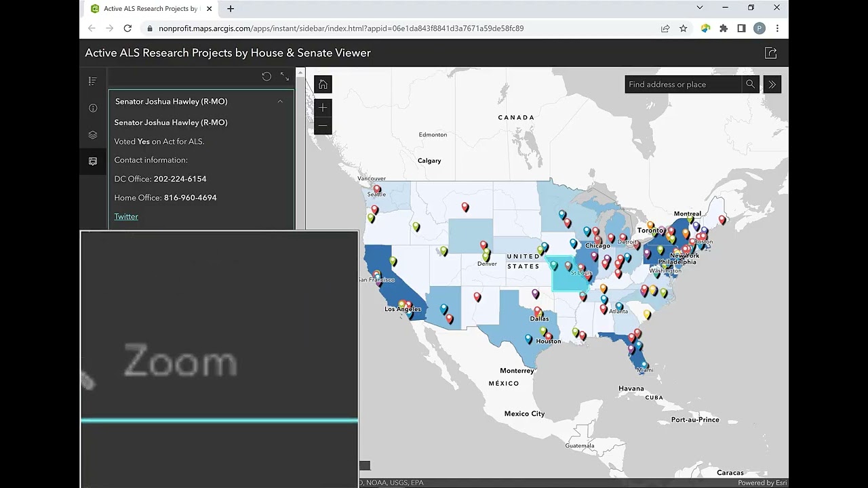
Task: Click the Home Office number 816-960-4694
Action: (190, 198)
